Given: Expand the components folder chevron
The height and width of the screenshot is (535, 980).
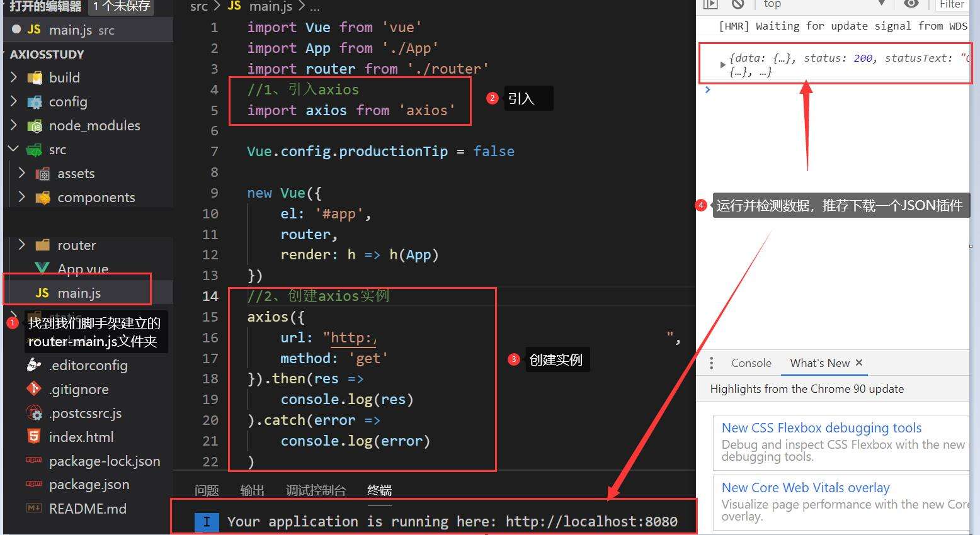Looking at the screenshot, I should coord(22,197).
